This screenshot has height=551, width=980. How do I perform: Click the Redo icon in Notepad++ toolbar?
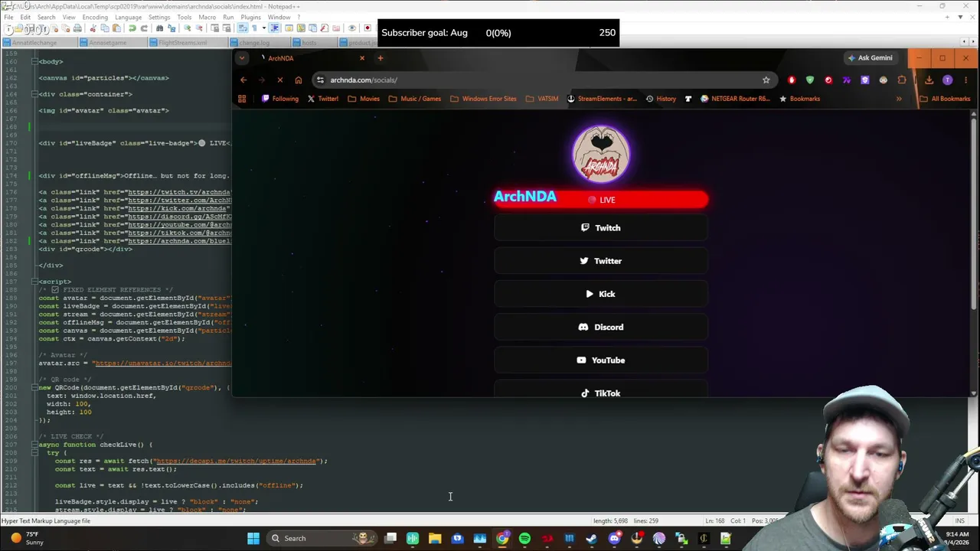[143, 29]
